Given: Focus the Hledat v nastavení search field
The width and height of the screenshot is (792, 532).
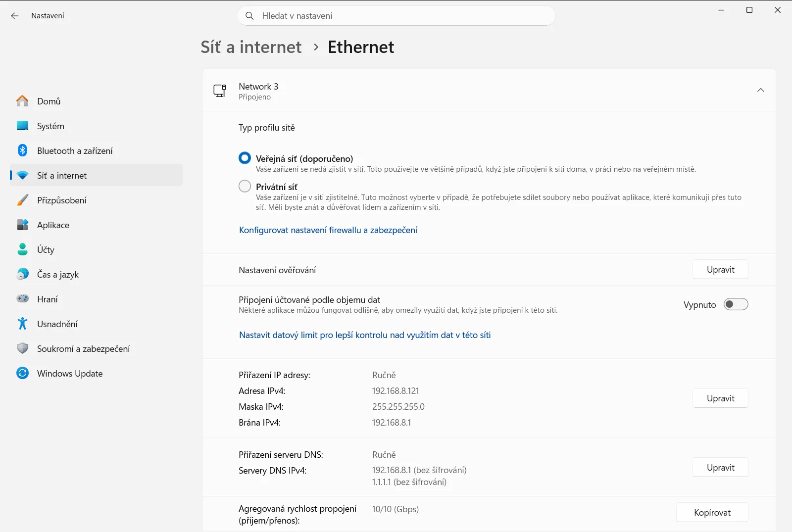Looking at the screenshot, I should (396, 16).
